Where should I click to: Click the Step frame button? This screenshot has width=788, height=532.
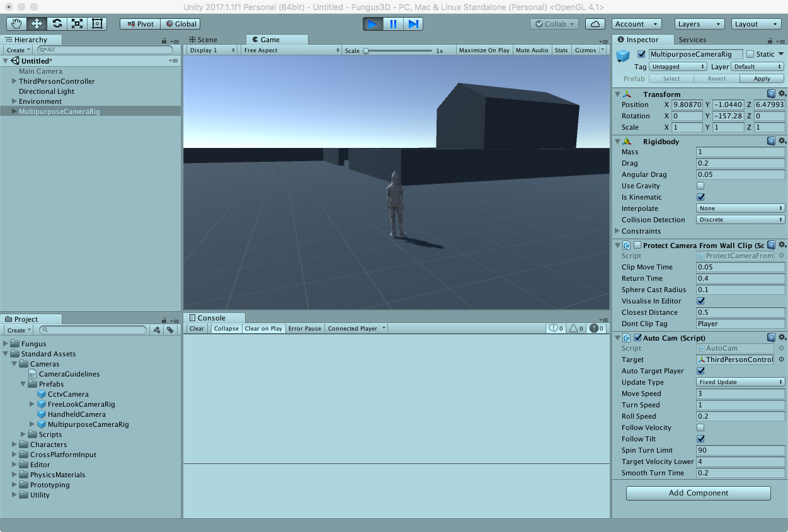413,24
